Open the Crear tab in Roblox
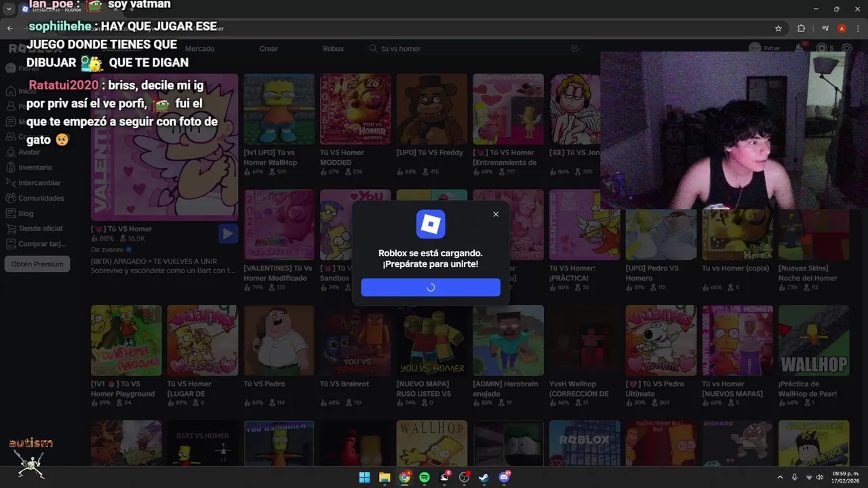The width and height of the screenshot is (868, 488). point(269,49)
